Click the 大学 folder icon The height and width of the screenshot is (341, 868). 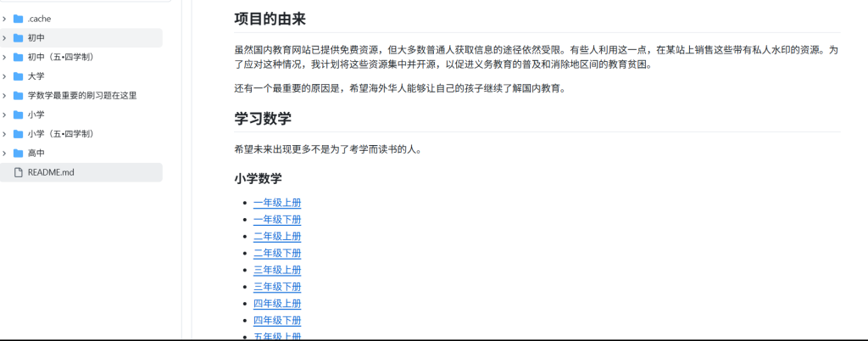pyautogui.click(x=19, y=76)
